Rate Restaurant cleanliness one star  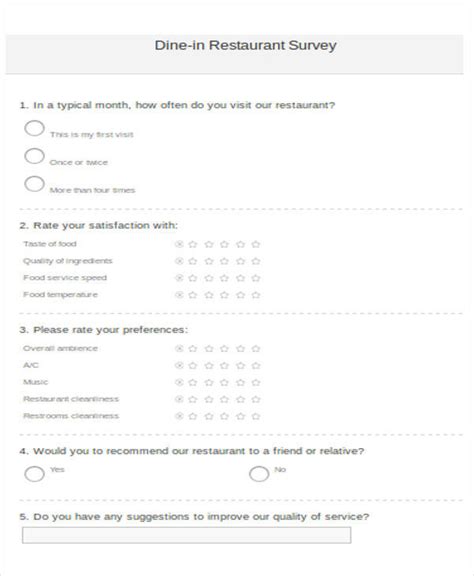pyautogui.click(x=193, y=399)
